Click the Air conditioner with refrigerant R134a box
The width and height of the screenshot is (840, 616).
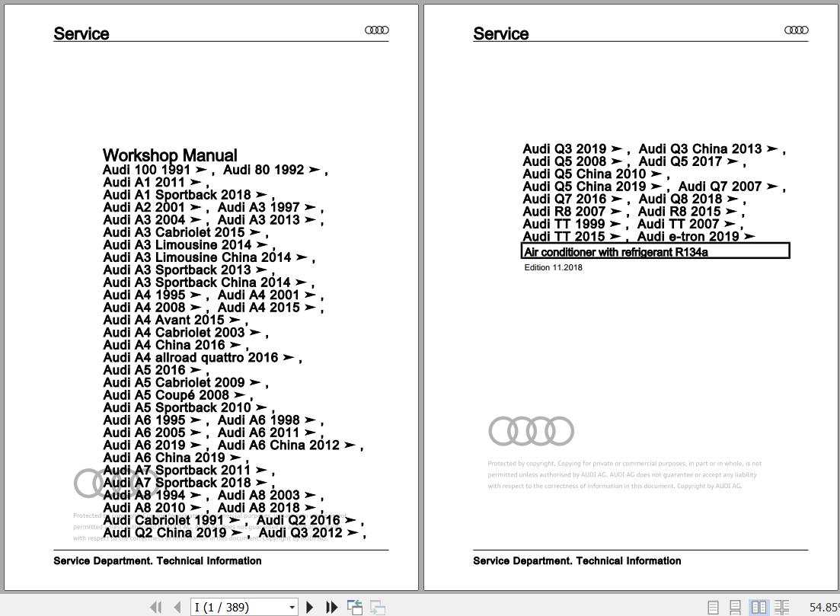pos(655,251)
